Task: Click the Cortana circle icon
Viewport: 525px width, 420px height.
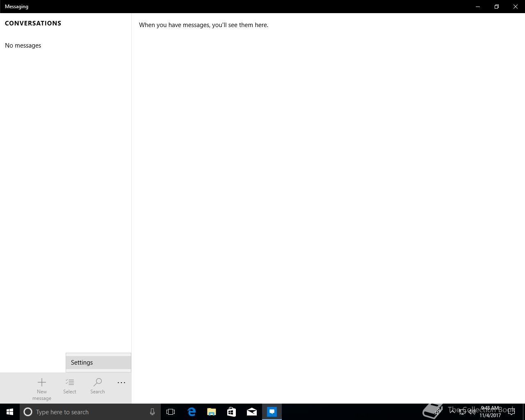Action: 28,412
